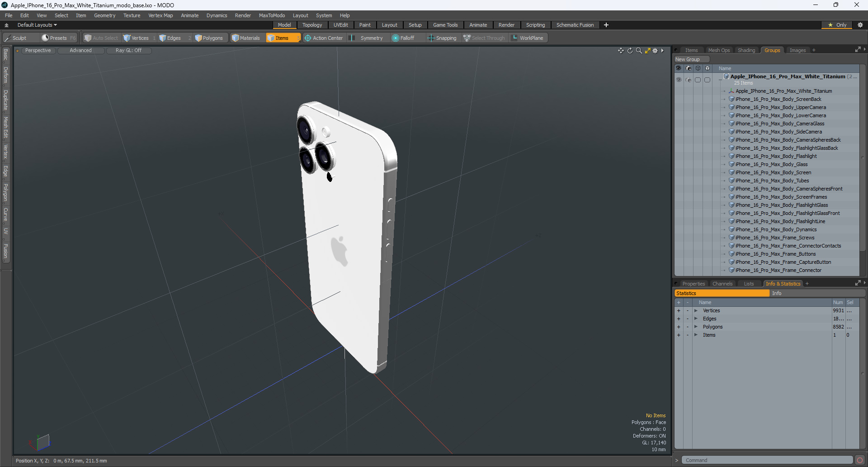The width and height of the screenshot is (868, 467).
Task: Open the Geometry menu
Action: (104, 15)
